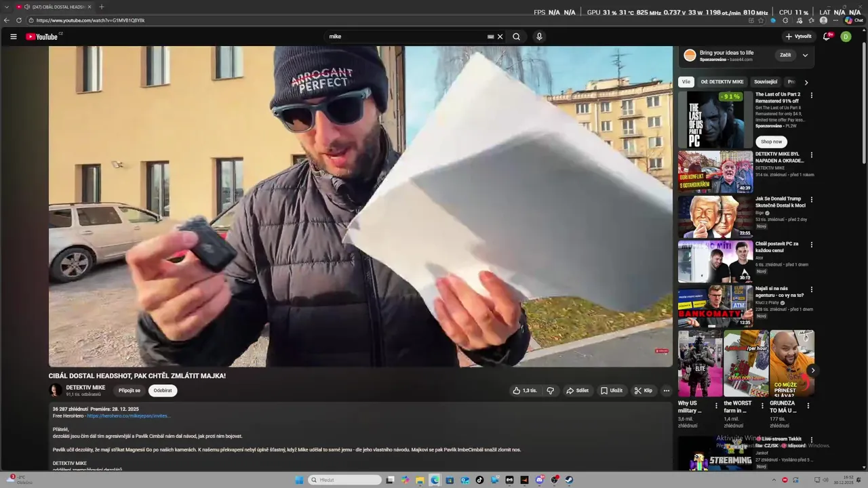Open options for the WORST farm Short
The height and width of the screenshot is (488, 868).
pos(762,406)
